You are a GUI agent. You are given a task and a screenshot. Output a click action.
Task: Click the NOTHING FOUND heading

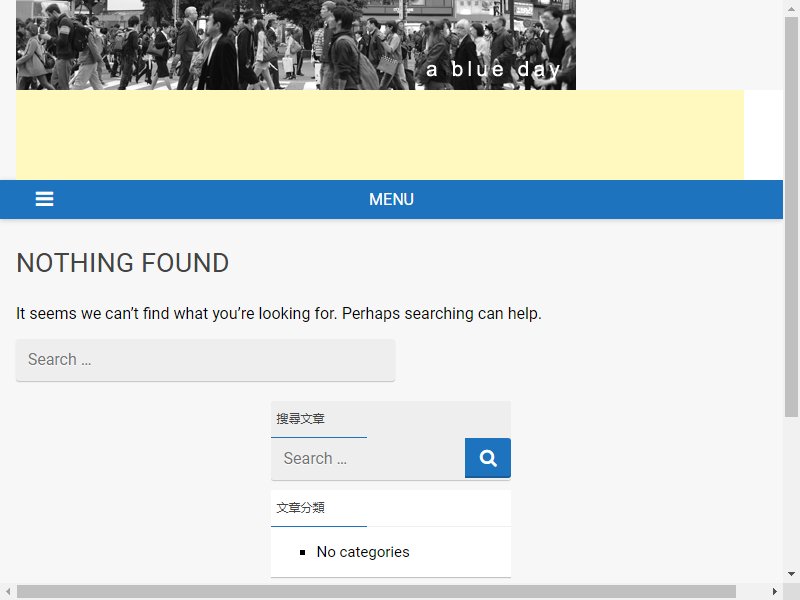(x=122, y=263)
